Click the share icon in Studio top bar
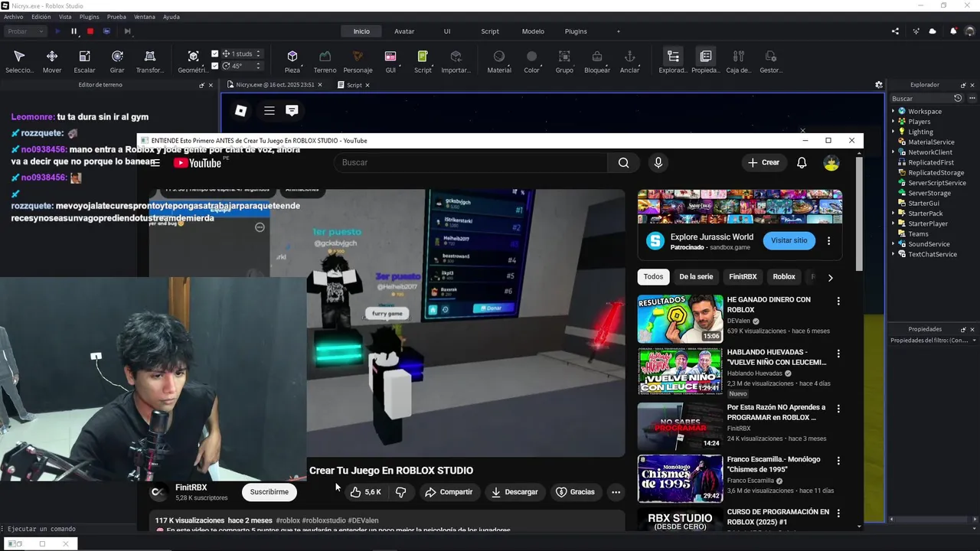Screen dimensions: 980x551 coord(896,31)
